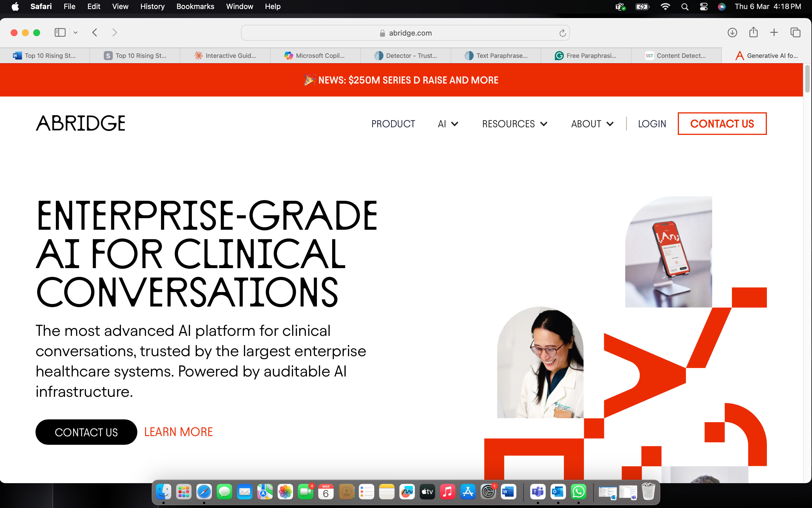Click the battery status icon

(643, 7)
